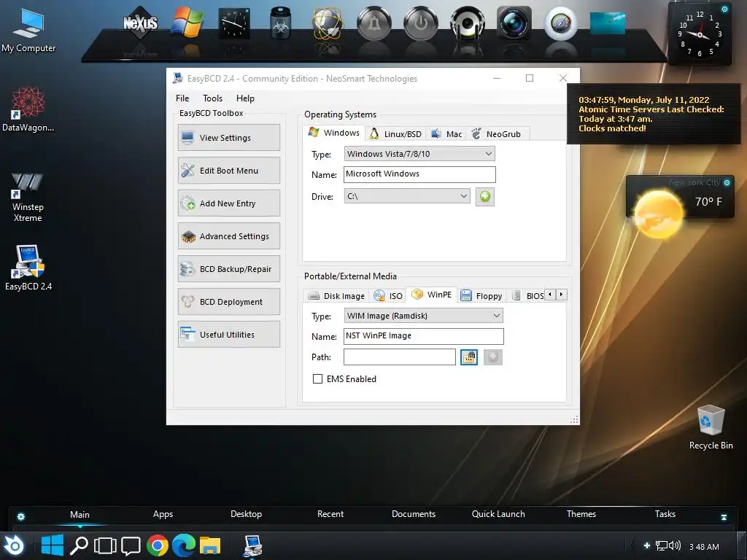Screen dimensions: 747x560
Task: Open the gauge meter icon in the dock
Action: click(x=561, y=23)
